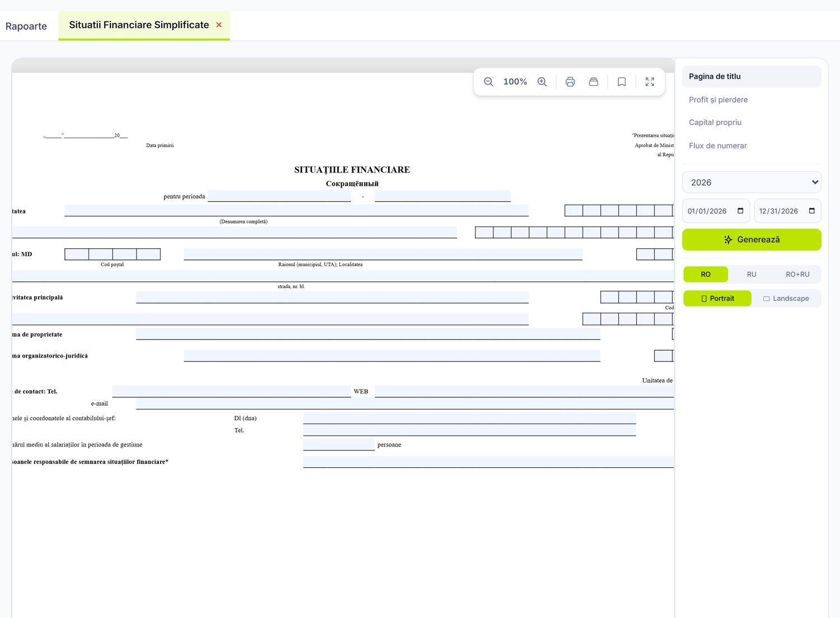Click the end date field 12/31/2026
The height and width of the screenshot is (618, 840).
click(787, 211)
